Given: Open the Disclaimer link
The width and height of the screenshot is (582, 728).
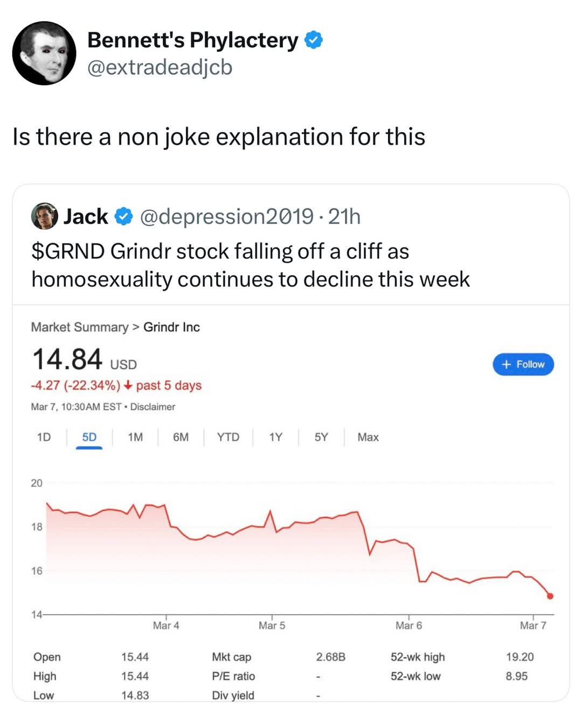Looking at the screenshot, I should (x=153, y=407).
